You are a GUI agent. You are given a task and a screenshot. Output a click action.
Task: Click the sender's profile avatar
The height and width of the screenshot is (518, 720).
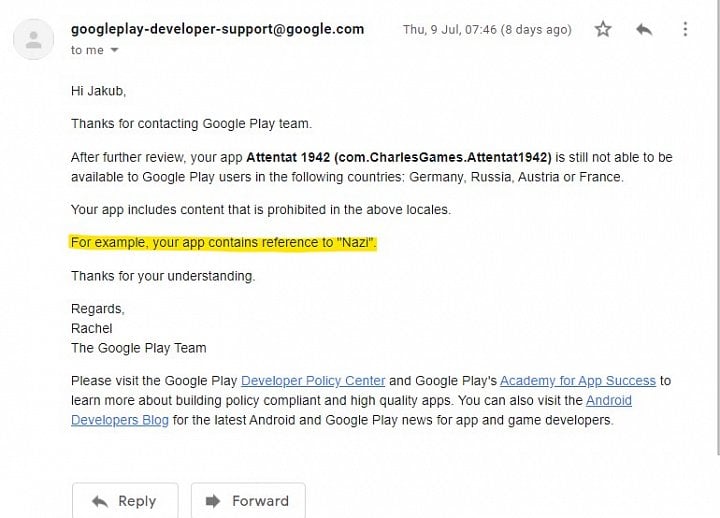[x=34, y=40]
